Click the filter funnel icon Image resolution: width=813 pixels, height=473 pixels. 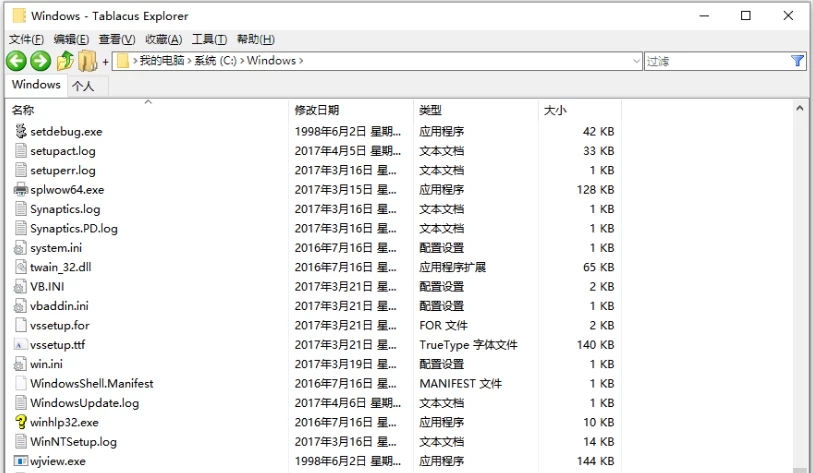pos(797,61)
